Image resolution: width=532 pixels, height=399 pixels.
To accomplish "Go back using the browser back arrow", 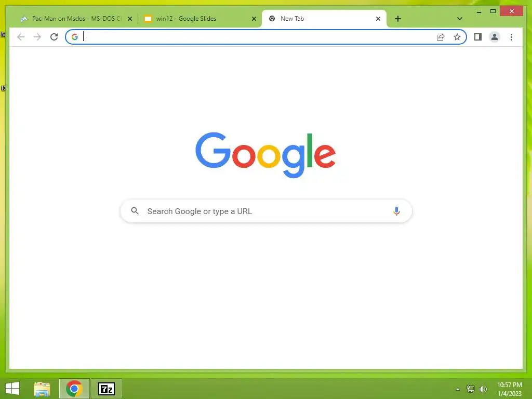I will click(21, 37).
